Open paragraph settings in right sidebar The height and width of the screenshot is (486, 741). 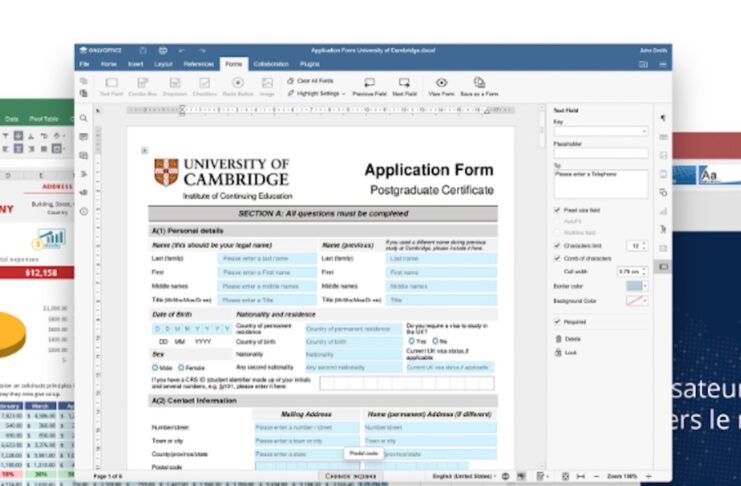click(x=662, y=119)
